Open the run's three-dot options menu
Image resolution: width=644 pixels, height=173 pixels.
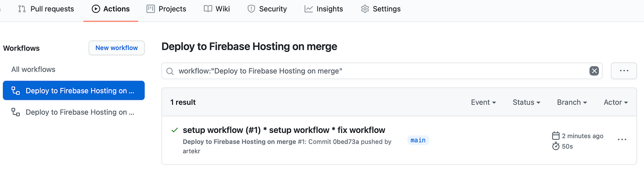click(622, 139)
